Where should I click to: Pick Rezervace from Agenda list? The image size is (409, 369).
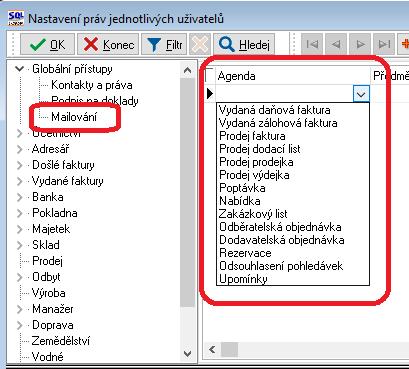[x=245, y=253]
